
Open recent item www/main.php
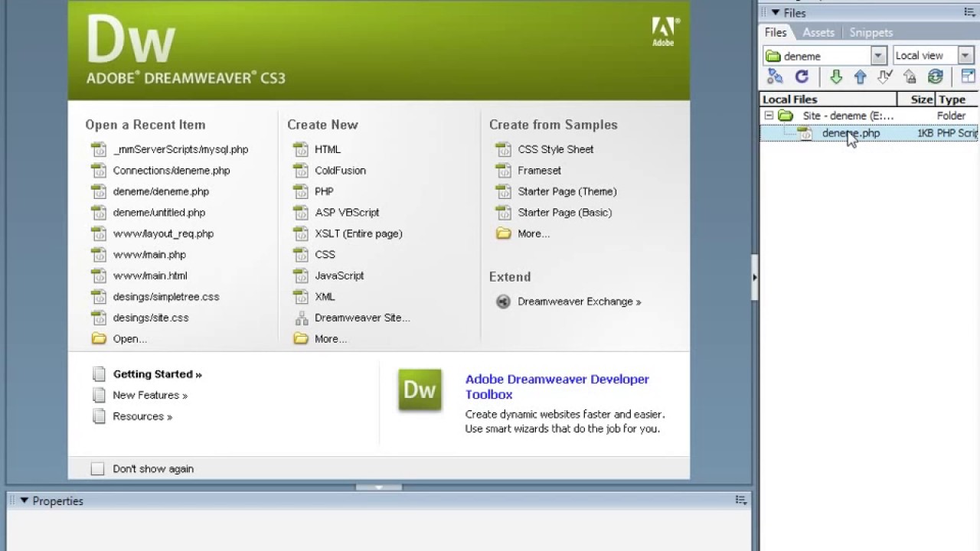pos(149,255)
